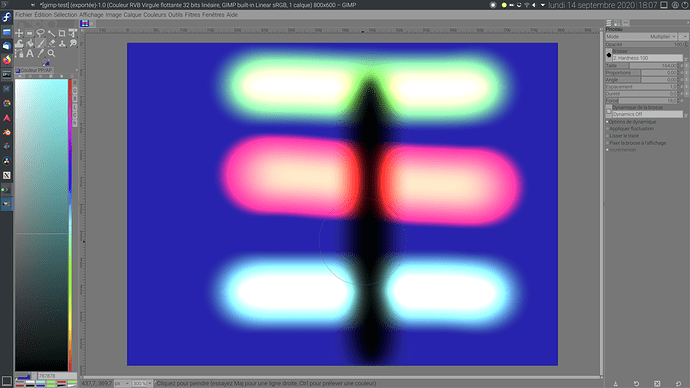Select the Move tool in toolbox

[x=19, y=33]
